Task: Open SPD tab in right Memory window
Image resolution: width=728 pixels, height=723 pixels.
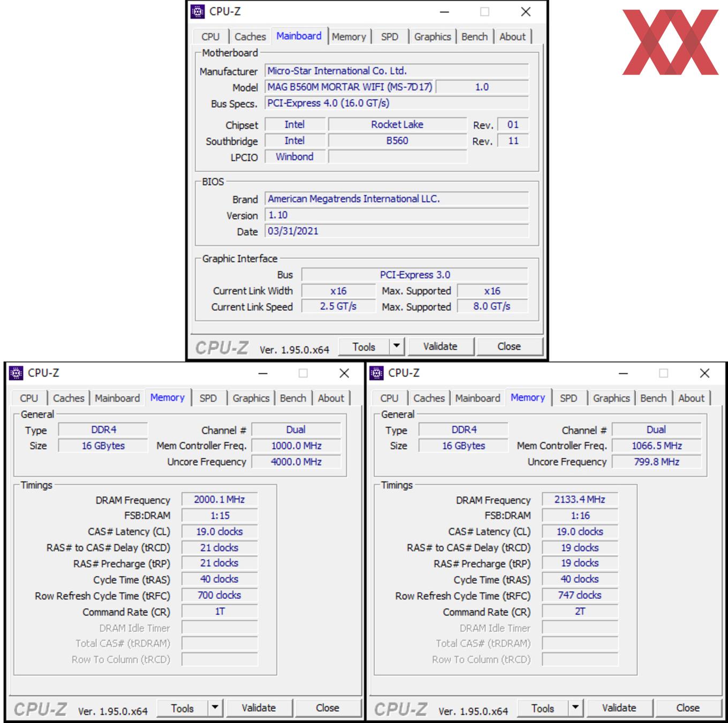Action: pyautogui.click(x=568, y=398)
